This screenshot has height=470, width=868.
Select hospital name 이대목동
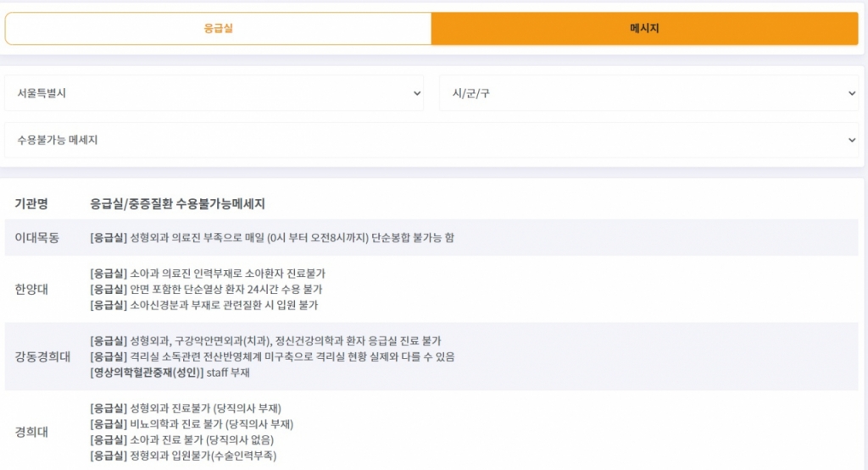point(37,238)
